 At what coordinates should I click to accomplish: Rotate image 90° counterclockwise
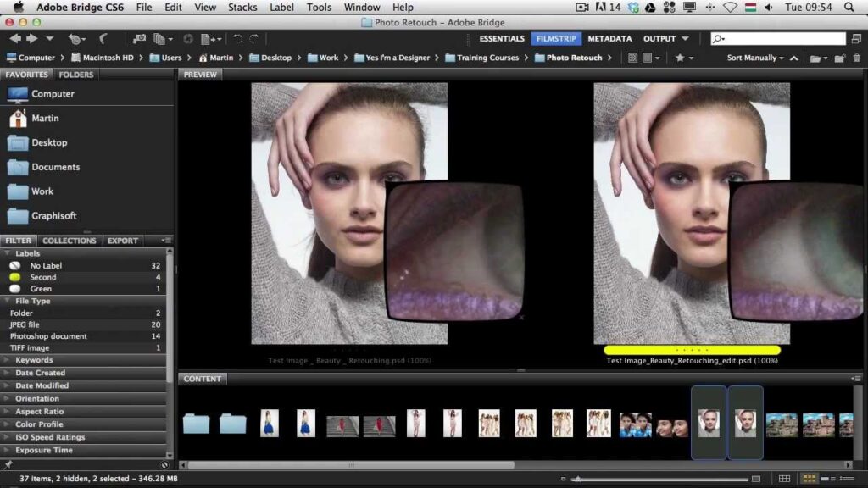237,39
